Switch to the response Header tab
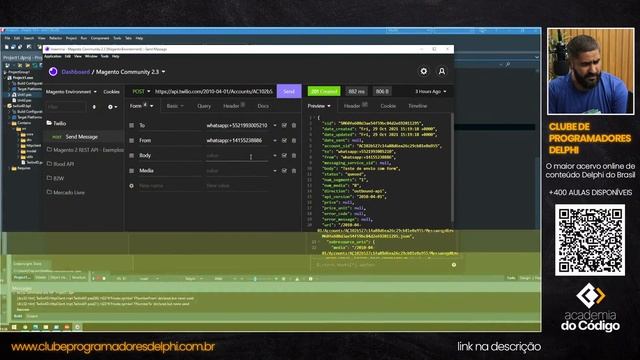 (356, 106)
